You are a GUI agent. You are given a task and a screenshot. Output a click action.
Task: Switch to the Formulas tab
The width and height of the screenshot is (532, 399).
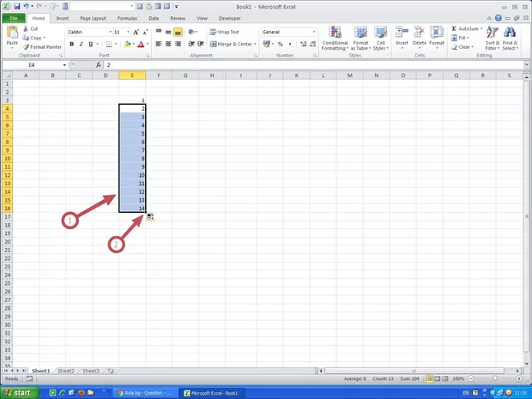coord(127,18)
